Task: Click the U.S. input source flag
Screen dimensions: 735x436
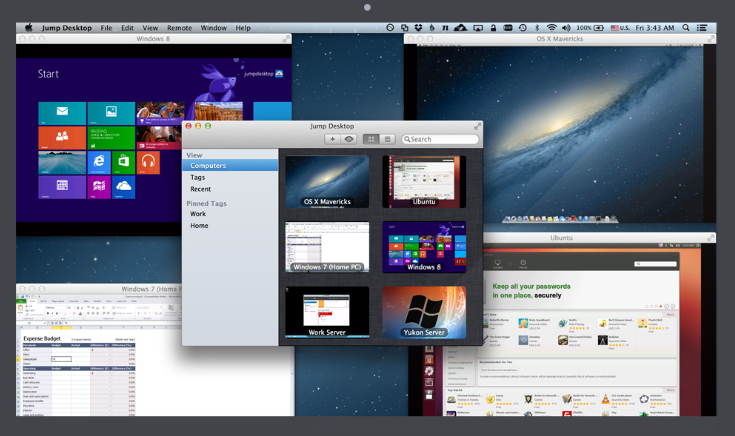Action: pyautogui.click(x=615, y=28)
